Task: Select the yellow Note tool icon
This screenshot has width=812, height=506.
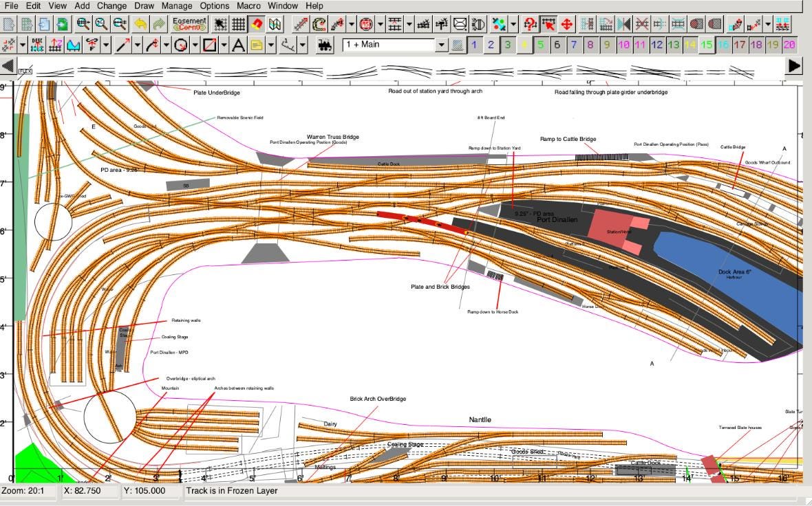Action: point(256,45)
